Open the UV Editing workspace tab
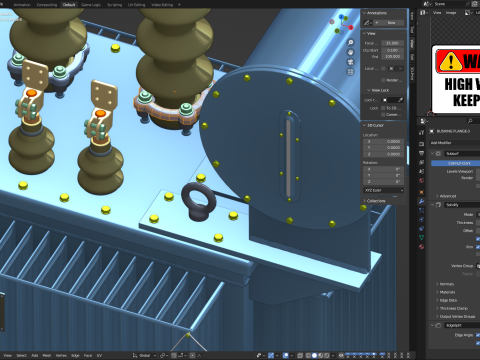Screen dimensions: 480x360 (x=136, y=5)
